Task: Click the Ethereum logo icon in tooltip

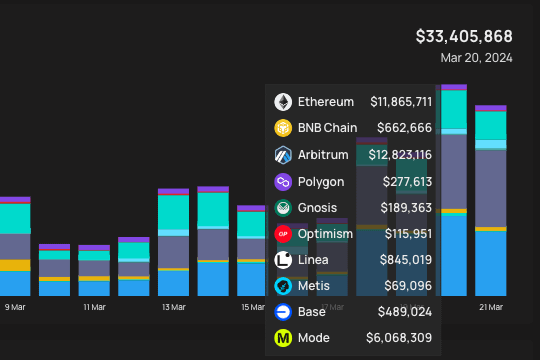Action: point(283,102)
